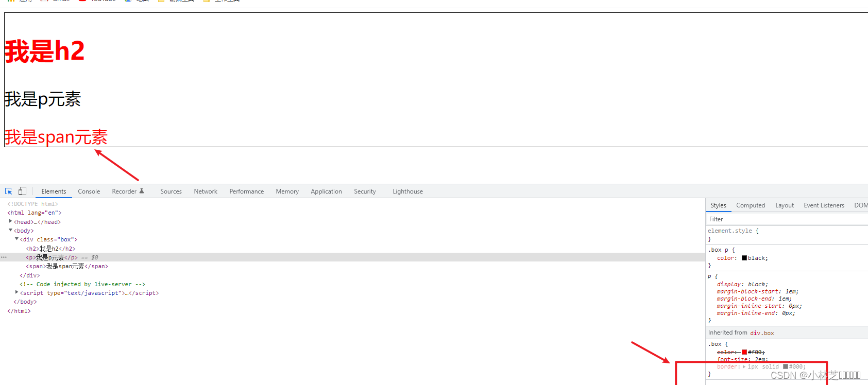The width and height of the screenshot is (868, 385).
Task: Select the Styles pane tab
Action: [x=718, y=205]
